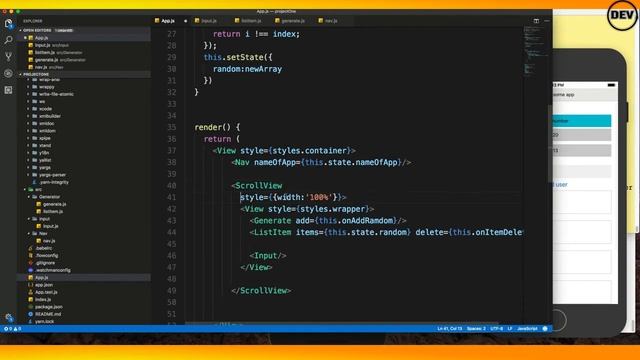Image resolution: width=640 pixels, height=360 pixels.
Task: Open the App.test.js file
Action: tap(46, 292)
